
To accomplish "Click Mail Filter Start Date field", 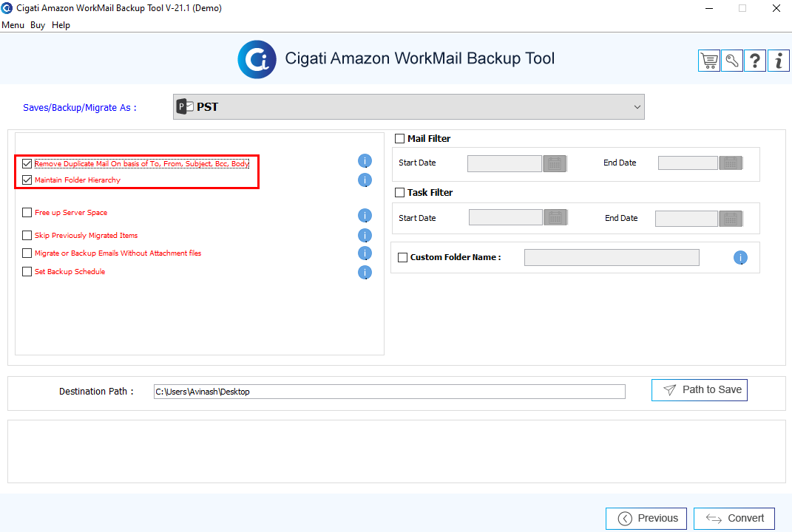I will (x=504, y=163).
